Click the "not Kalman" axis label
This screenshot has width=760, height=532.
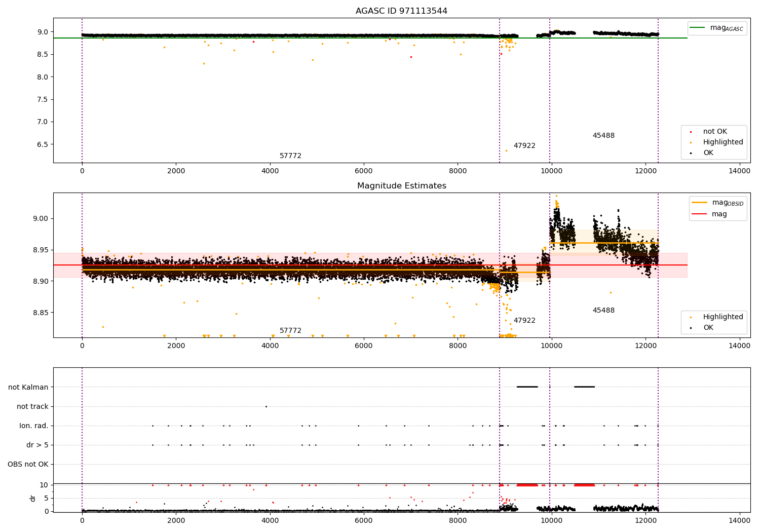(x=28, y=388)
